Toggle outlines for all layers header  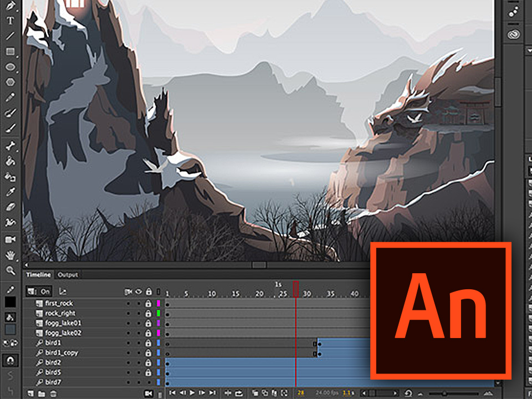[x=158, y=292]
